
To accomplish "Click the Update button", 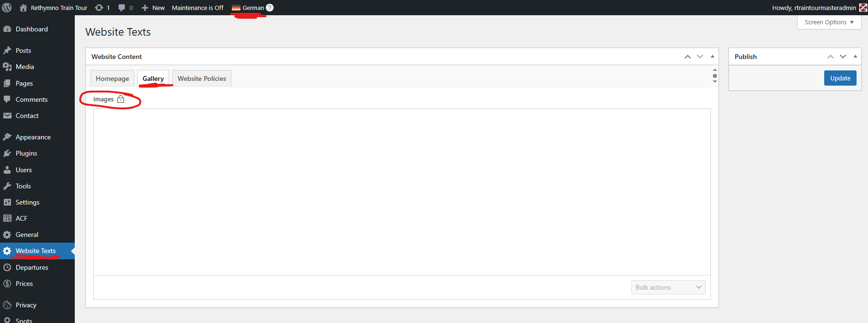I will 840,78.
